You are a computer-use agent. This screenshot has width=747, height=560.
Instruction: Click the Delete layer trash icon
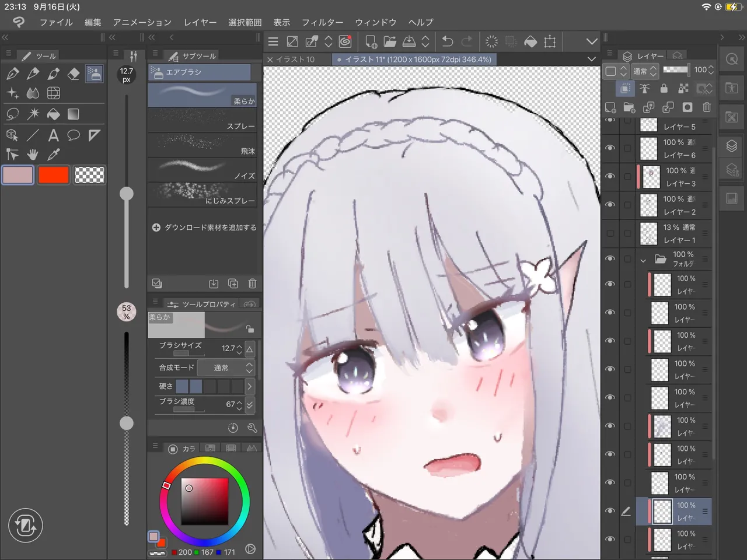click(707, 107)
